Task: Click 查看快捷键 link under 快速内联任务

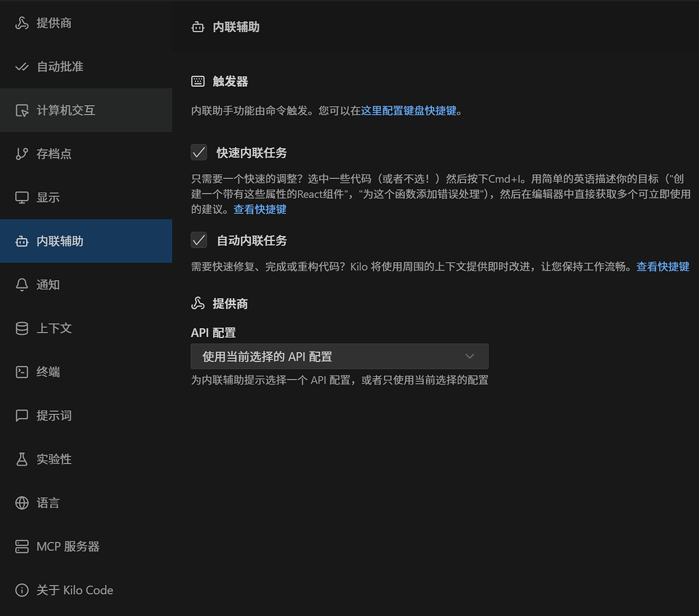Action: tap(260, 209)
